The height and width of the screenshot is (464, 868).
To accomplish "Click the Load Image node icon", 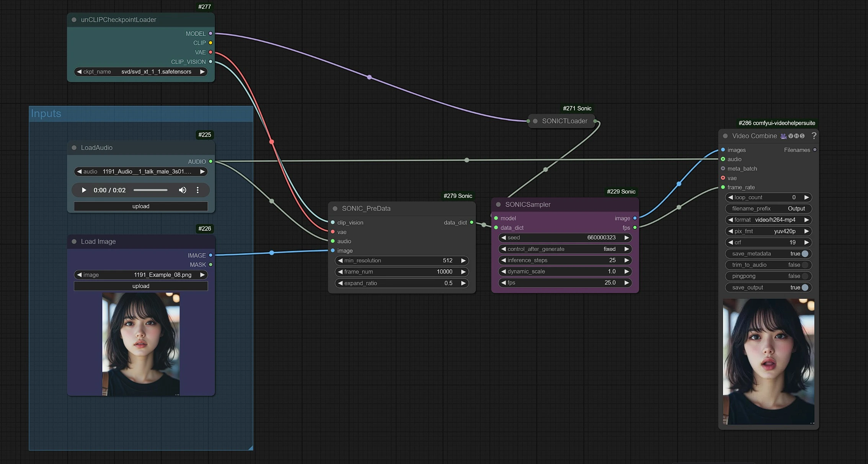I will tap(74, 241).
